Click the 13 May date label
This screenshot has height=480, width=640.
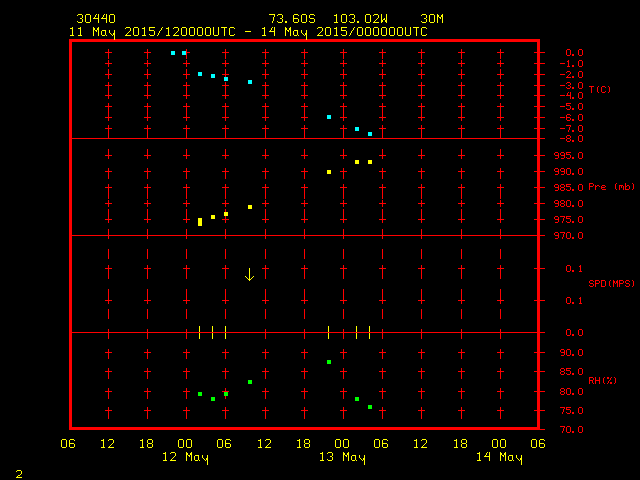tap(342, 458)
